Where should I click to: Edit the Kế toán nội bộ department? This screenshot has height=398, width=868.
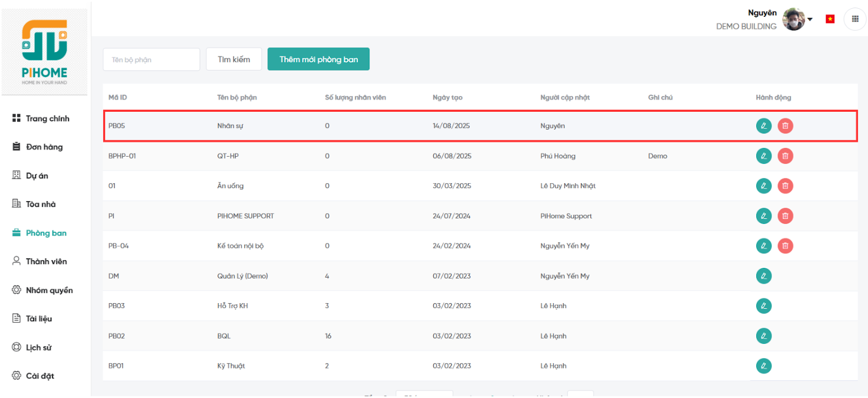[763, 246]
